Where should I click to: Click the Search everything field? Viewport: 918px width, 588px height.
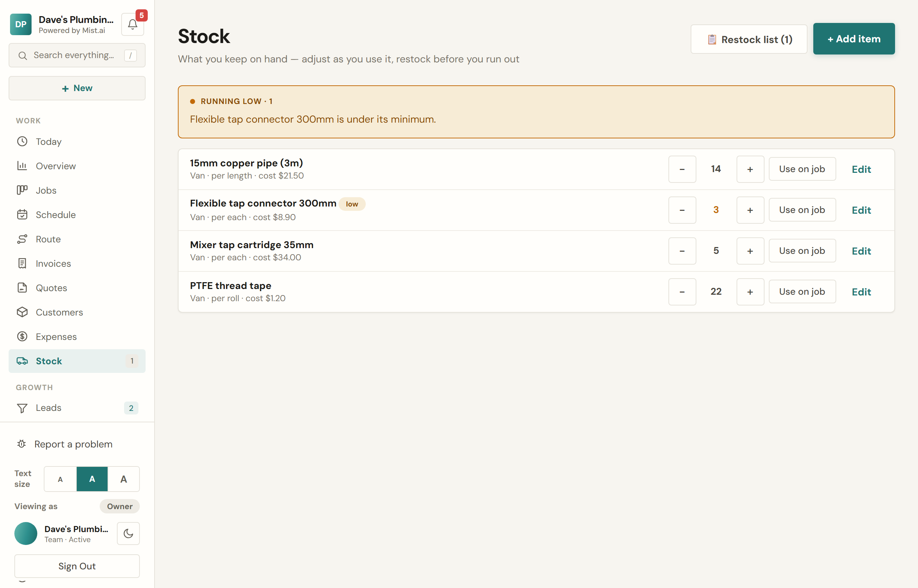[x=77, y=55]
